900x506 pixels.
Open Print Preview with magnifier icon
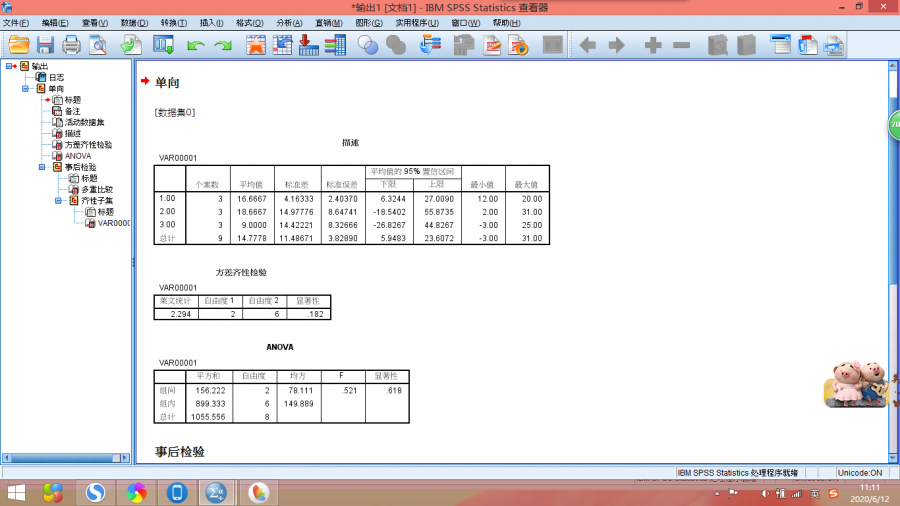[97, 45]
